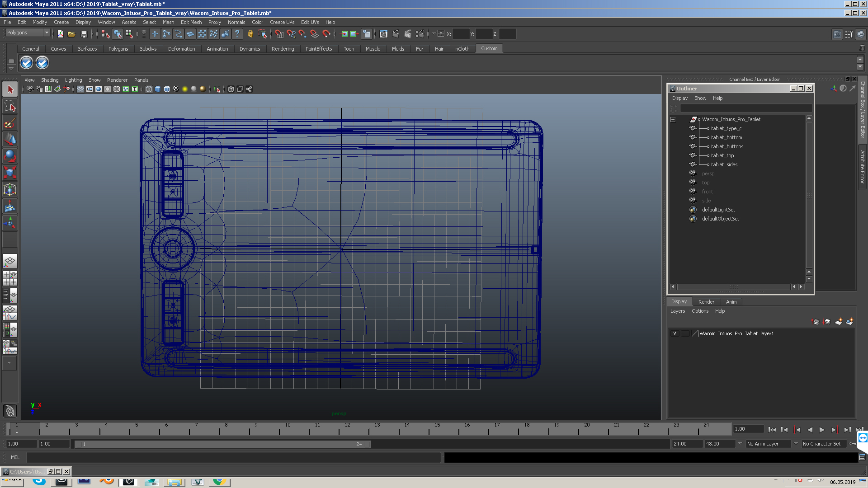Activate the Lasso select tool
The height and width of the screenshot is (488, 868).
10,106
